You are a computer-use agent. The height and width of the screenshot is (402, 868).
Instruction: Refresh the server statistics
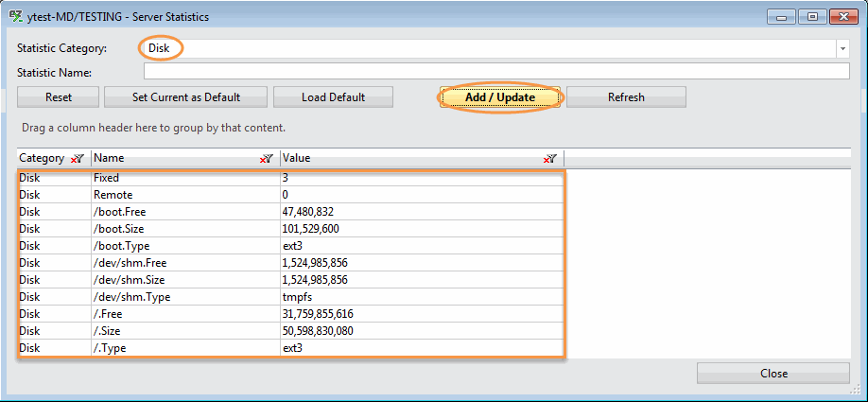pyautogui.click(x=626, y=97)
